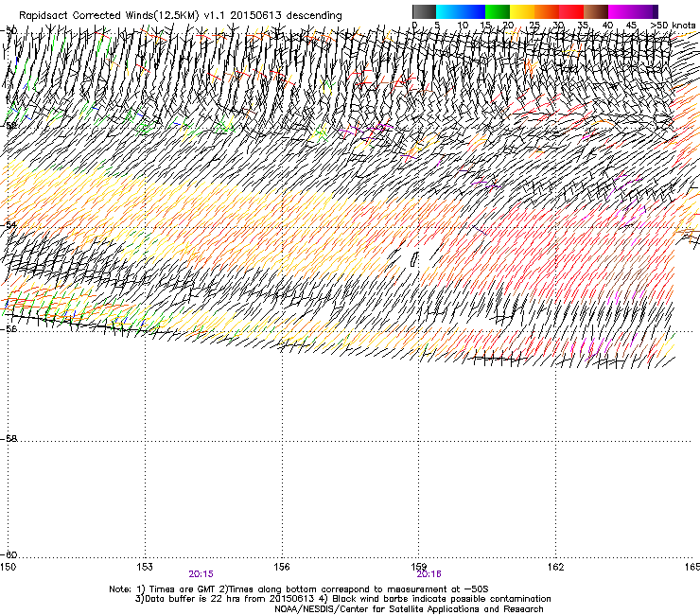The image size is (700, 615).
Task: Click latitude label -54 on the left axis
Action: 9,225
